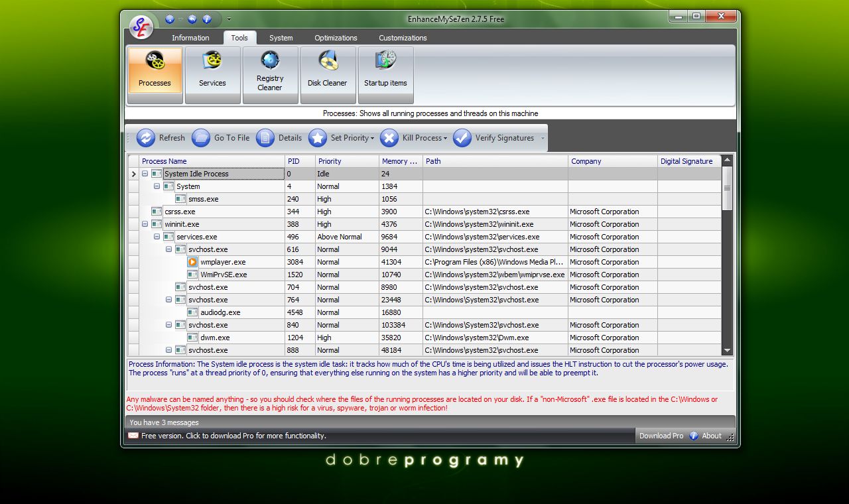Open the Optimizations tab
Image resolution: width=849 pixels, height=504 pixels.
(336, 38)
